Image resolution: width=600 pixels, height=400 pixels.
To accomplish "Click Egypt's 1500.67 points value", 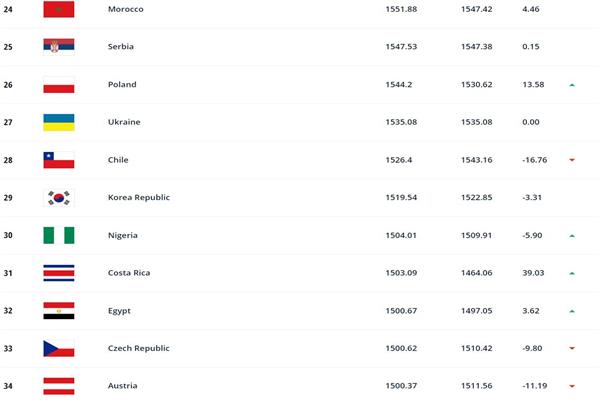I will (x=401, y=311).
